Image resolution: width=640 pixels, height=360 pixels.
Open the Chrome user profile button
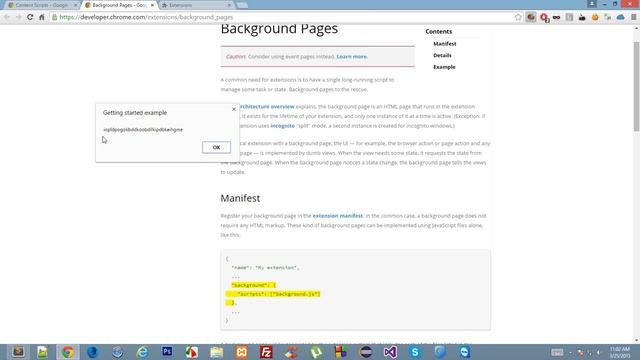click(592, 4)
